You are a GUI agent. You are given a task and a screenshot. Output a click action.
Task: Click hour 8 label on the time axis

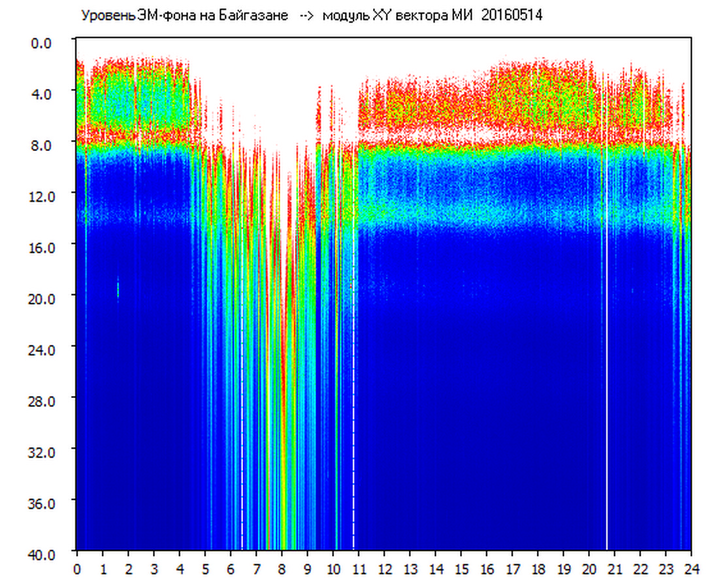282,569
